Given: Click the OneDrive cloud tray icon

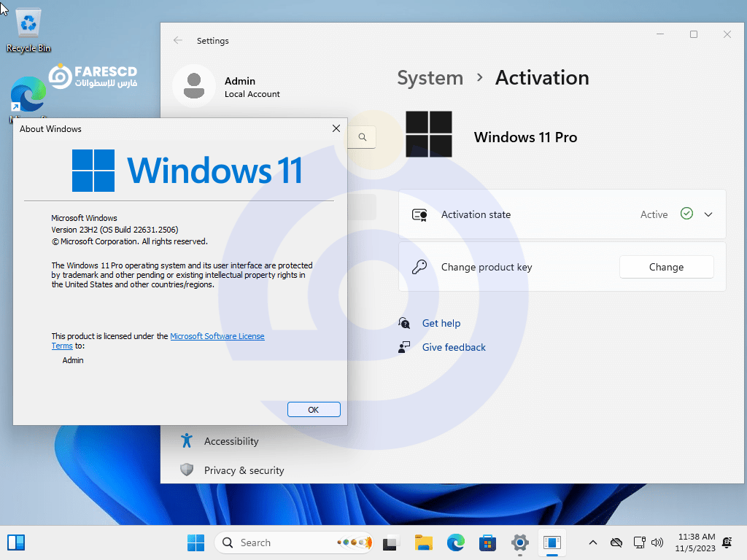Looking at the screenshot, I should [x=616, y=542].
